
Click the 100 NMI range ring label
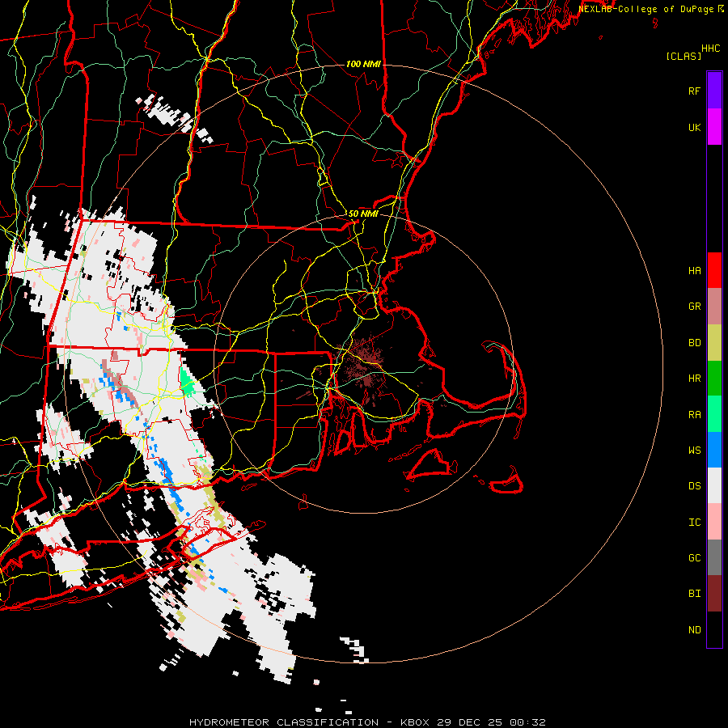click(363, 64)
